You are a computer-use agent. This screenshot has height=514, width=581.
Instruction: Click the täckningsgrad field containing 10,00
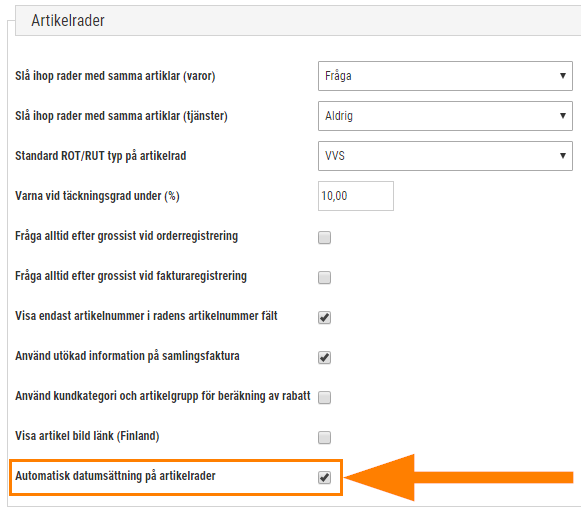tap(356, 196)
